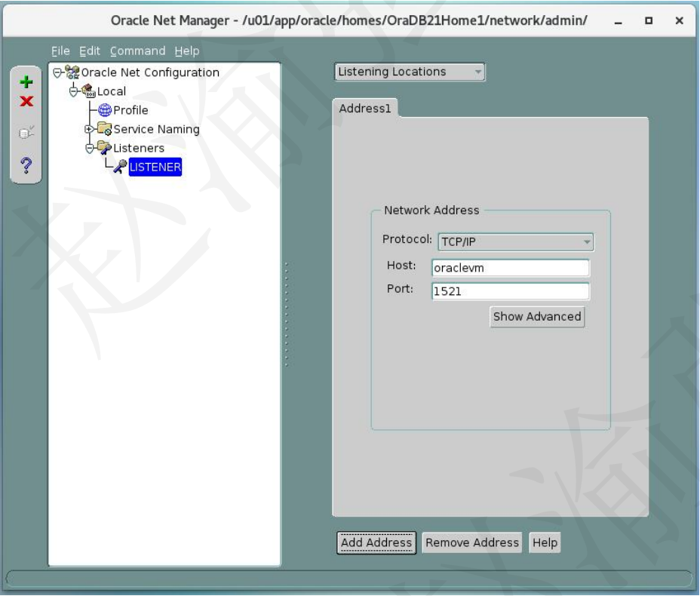
Task: Select the Local label in tree
Action: click(x=111, y=91)
